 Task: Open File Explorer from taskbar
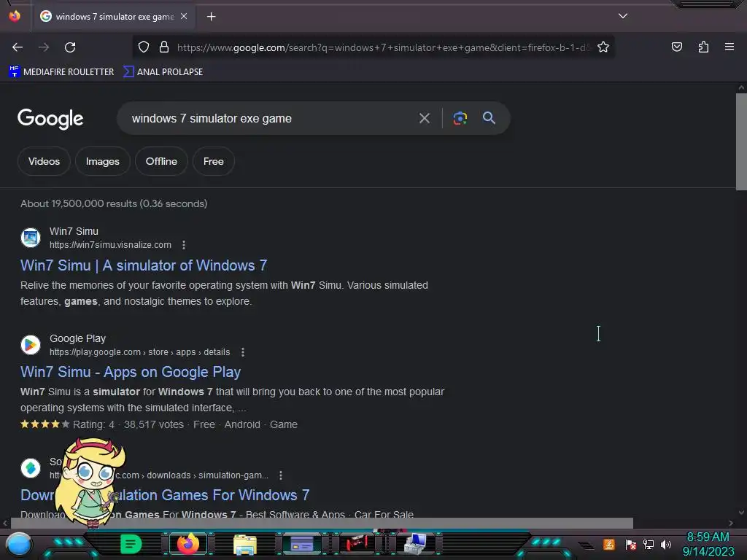(245, 544)
